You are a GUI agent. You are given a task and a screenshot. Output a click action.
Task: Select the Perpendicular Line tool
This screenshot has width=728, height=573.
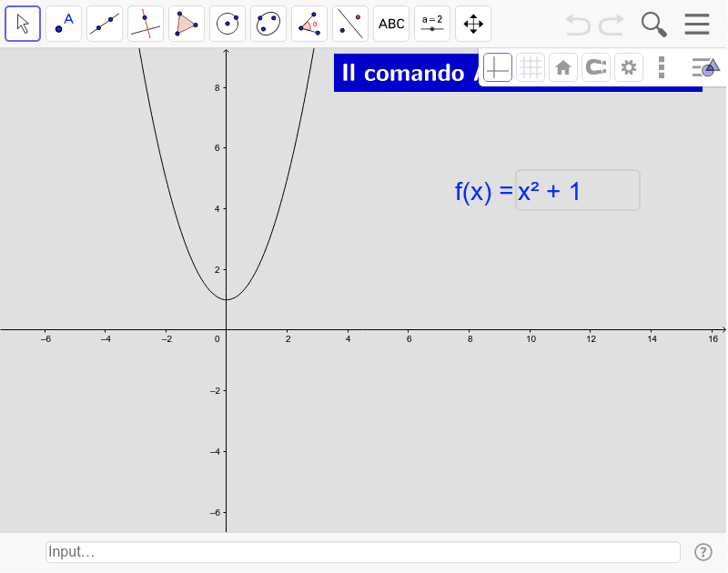click(146, 24)
